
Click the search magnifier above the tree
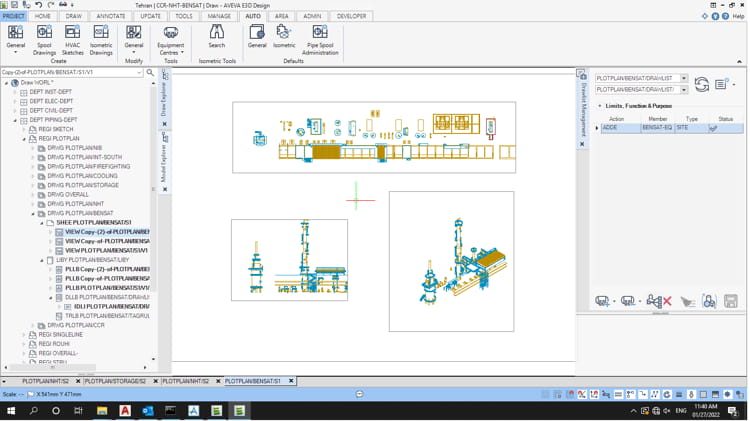click(x=150, y=73)
